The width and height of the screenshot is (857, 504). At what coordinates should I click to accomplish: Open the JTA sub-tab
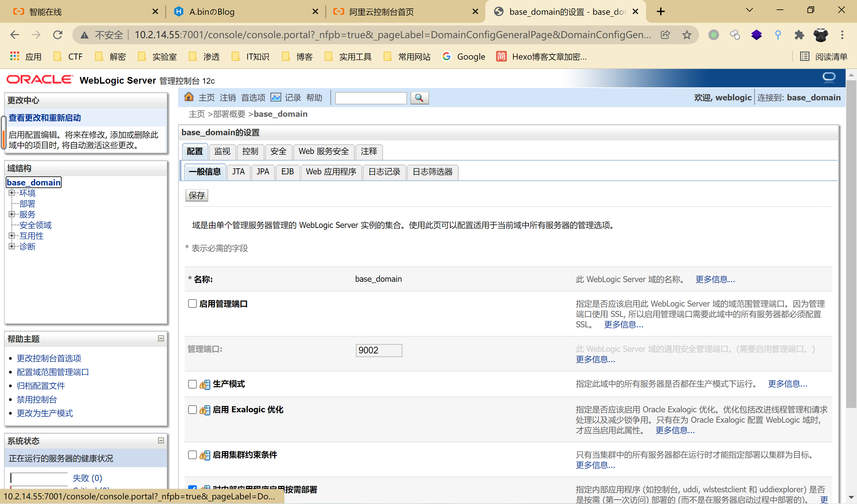[x=238, y=172]
